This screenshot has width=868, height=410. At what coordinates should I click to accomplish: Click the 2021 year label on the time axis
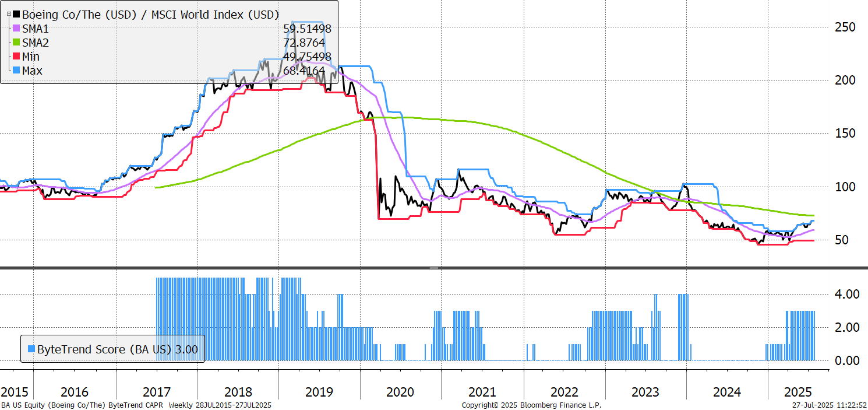tap(482, 392)
